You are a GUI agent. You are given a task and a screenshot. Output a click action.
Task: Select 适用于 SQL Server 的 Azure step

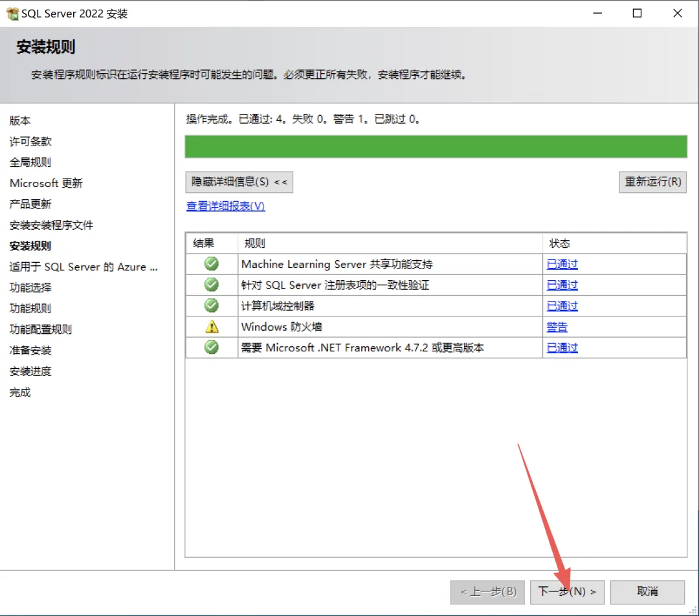[83, 267]
